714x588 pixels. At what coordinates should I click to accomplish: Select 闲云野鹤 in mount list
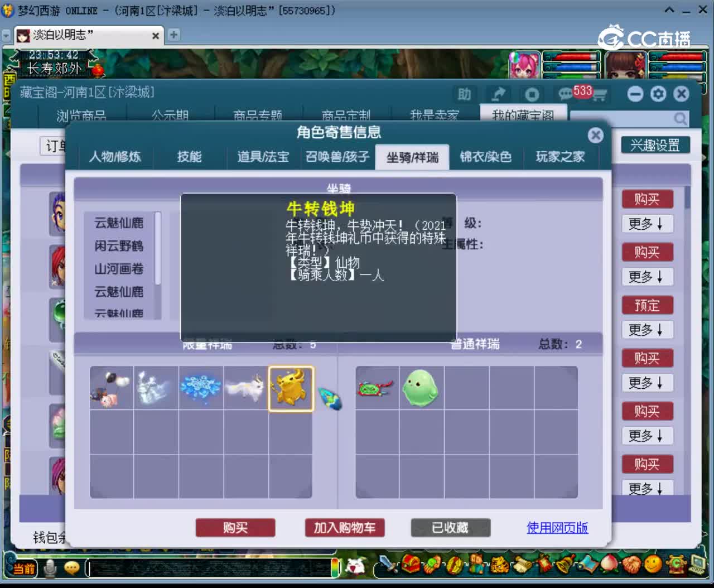pyautogui.click(x=119, y=246)
